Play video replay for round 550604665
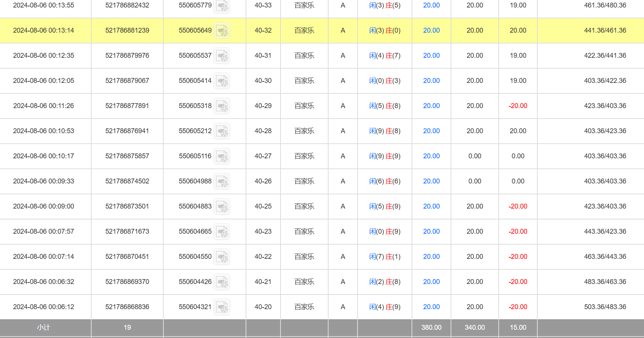The height and width of the screenshot is (338, 644). tap(222, 232)
